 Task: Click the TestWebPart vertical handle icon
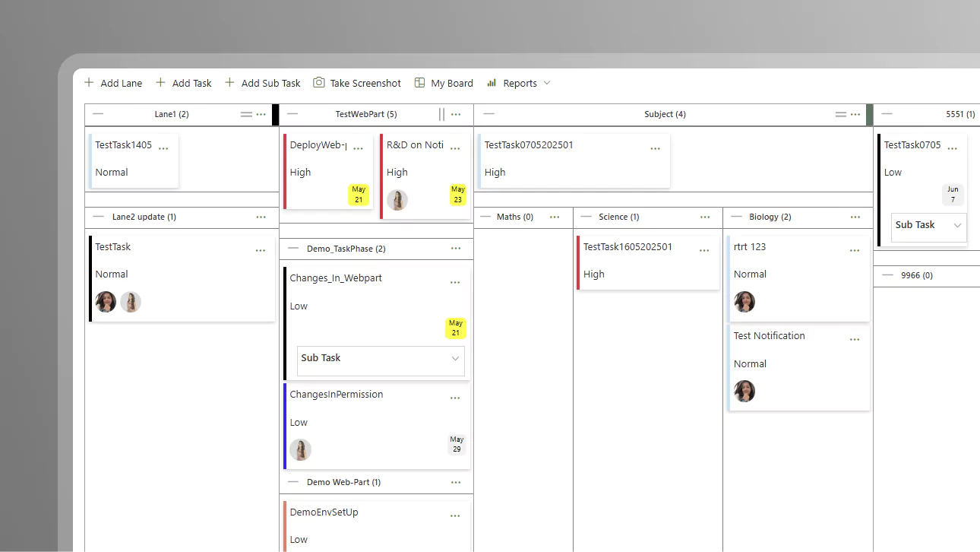441,114
